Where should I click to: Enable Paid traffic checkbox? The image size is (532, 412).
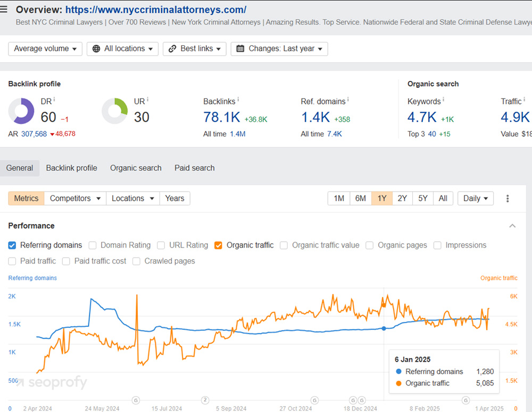12,261
